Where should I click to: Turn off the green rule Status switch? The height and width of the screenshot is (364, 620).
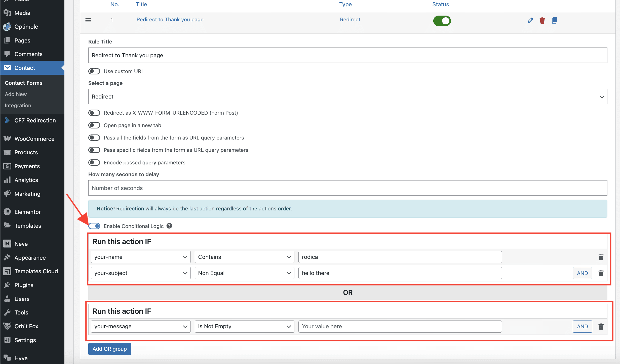(442, 21)
